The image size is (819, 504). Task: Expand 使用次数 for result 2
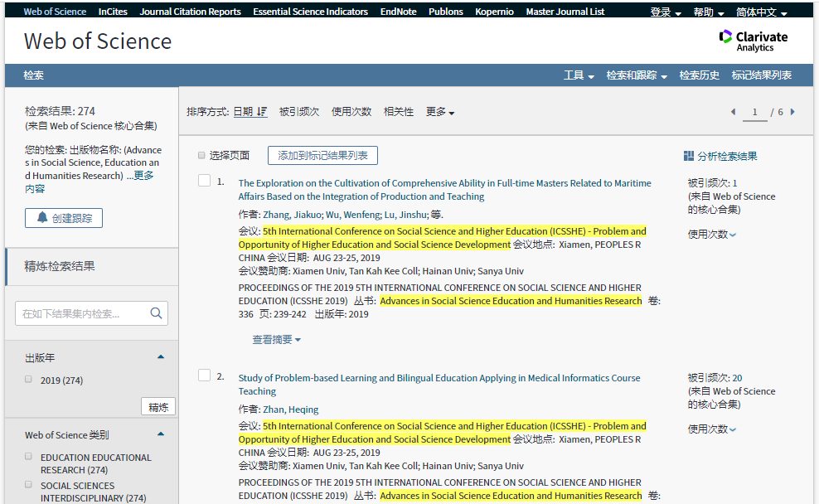(x=712, y=429)
